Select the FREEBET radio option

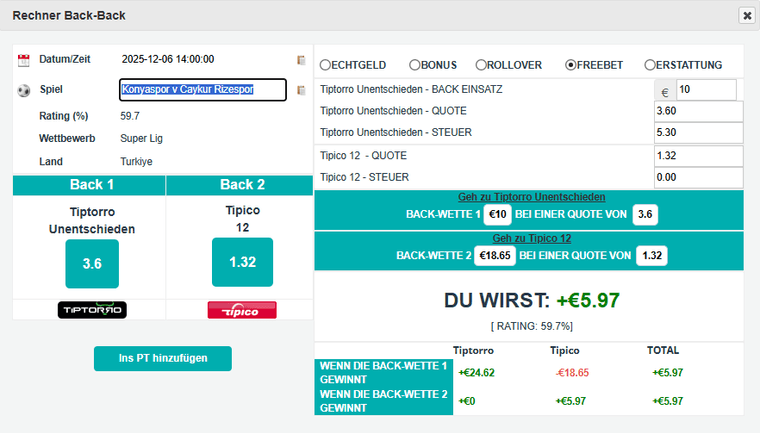tap(571, 65)
